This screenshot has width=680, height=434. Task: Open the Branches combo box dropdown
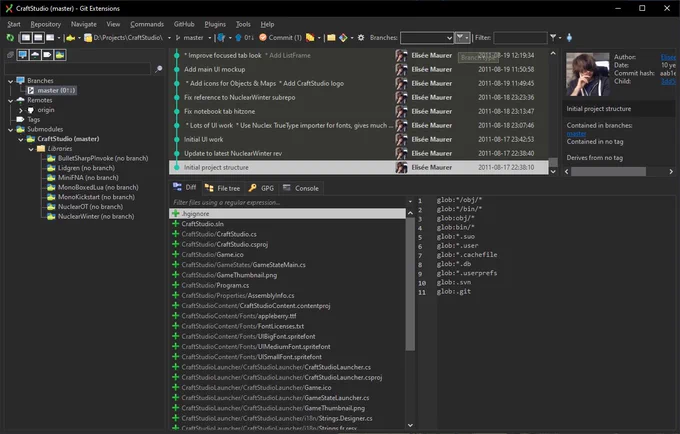coord(427,38)
